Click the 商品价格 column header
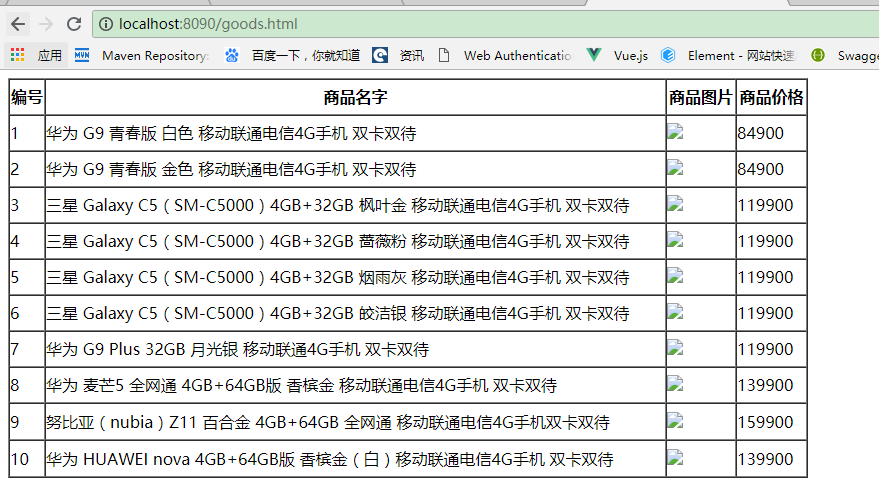This screenshot has width=879, height=486. tap(771, 98)
